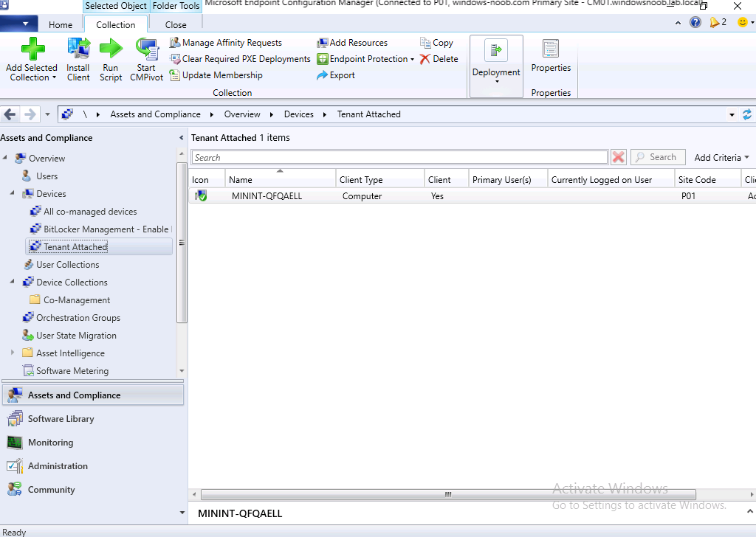The height and width of the screenshot is (537, 756).
Task: Open the Co-Management folder
Action: coord(77,300)
